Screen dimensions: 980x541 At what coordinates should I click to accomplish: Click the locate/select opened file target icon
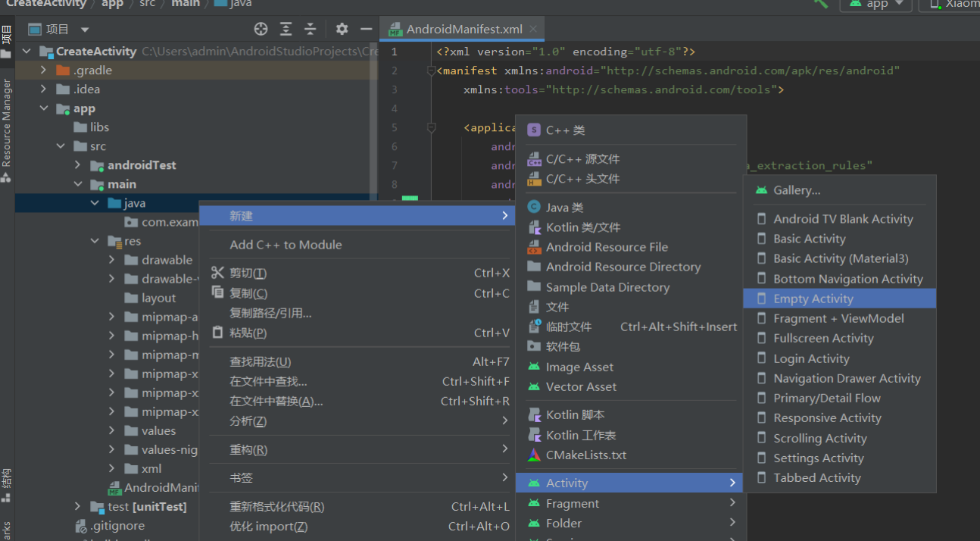(x=261, y=29)
